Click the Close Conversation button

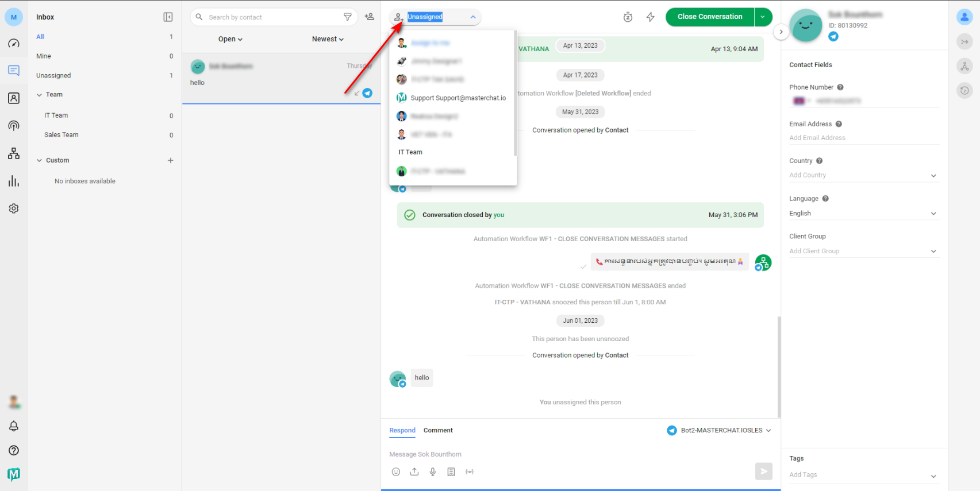710,17
